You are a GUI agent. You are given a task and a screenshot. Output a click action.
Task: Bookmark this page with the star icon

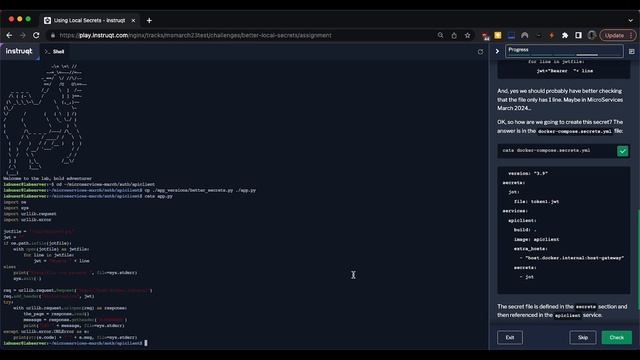pos(467,36)
